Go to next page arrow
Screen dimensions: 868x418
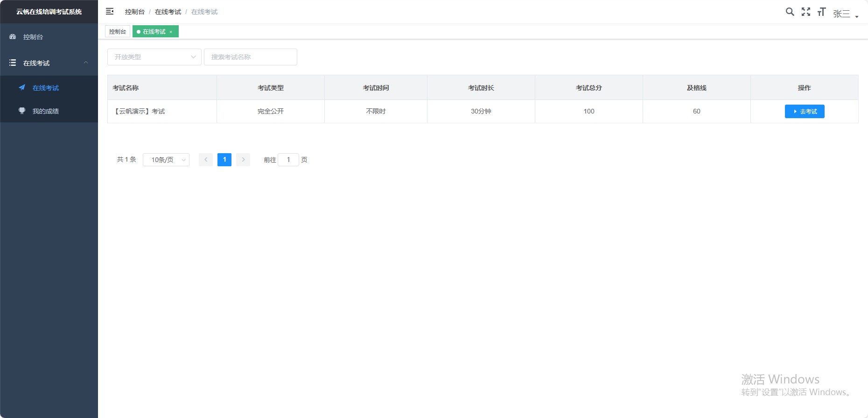click(243, 160)
